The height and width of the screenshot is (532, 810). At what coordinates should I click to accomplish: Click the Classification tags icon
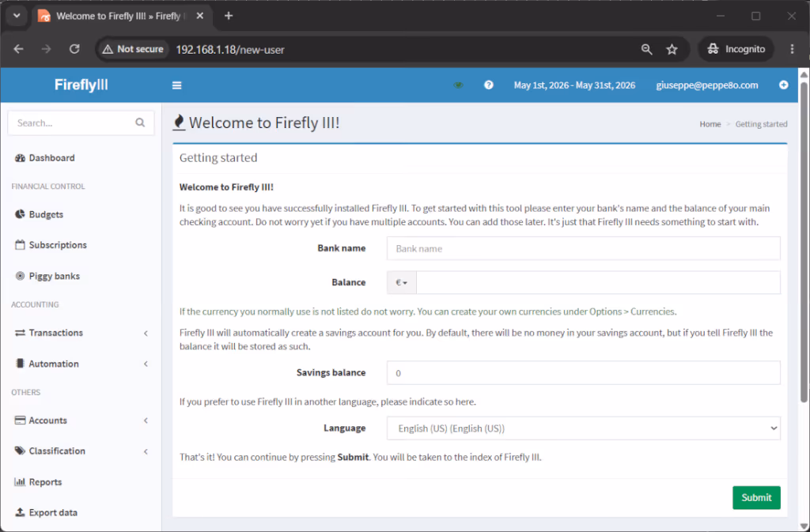pyautogui.click(x=20, y=451)
